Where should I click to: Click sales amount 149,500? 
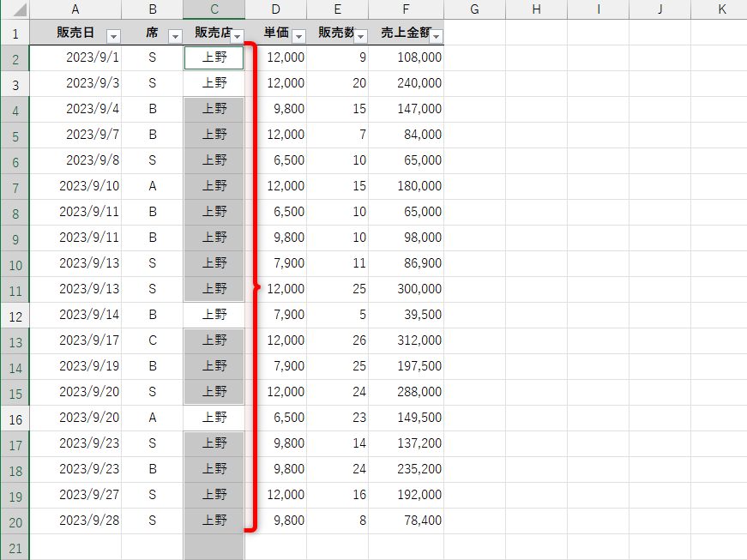tap(406, 418)
